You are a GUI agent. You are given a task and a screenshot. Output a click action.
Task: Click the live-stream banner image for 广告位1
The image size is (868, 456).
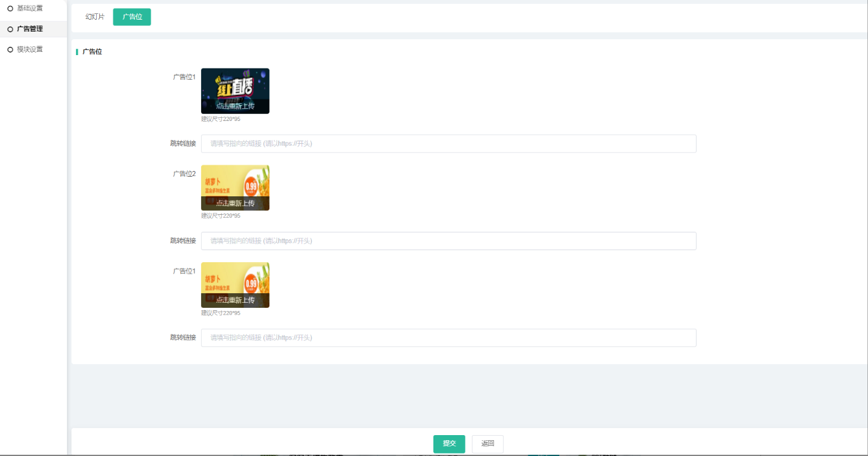click(235, 87)
